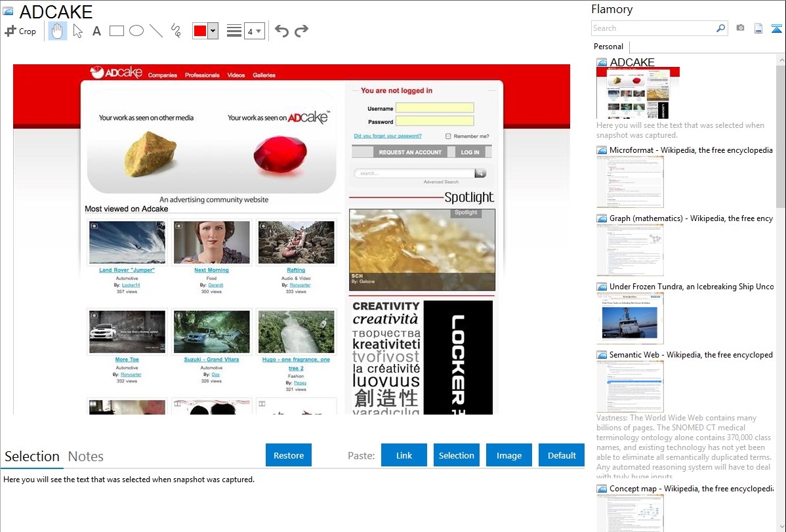The image size is (786, 532).
Task: Click the Flamory search field
Action: (x=653, y=28)
